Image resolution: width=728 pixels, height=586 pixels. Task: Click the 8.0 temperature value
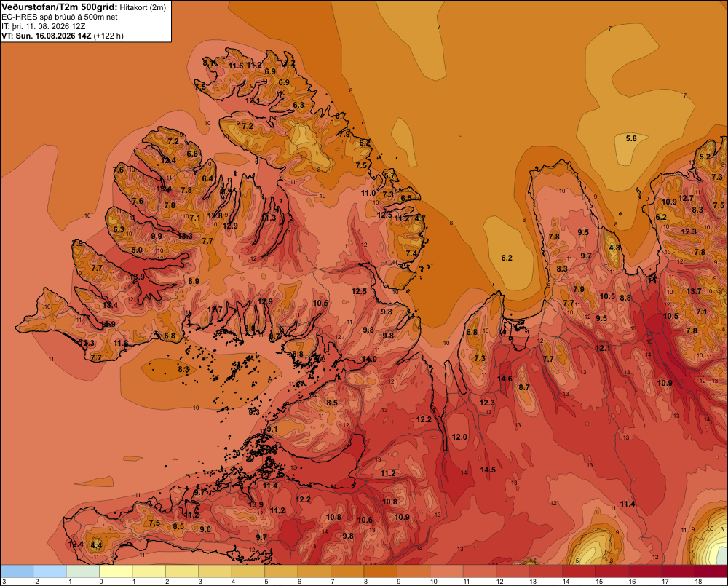(x=137, y=250)
